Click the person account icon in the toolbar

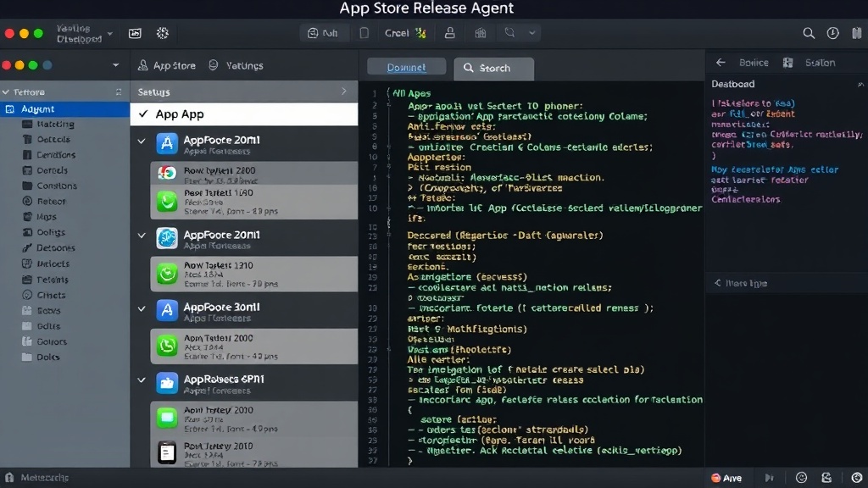450,33
